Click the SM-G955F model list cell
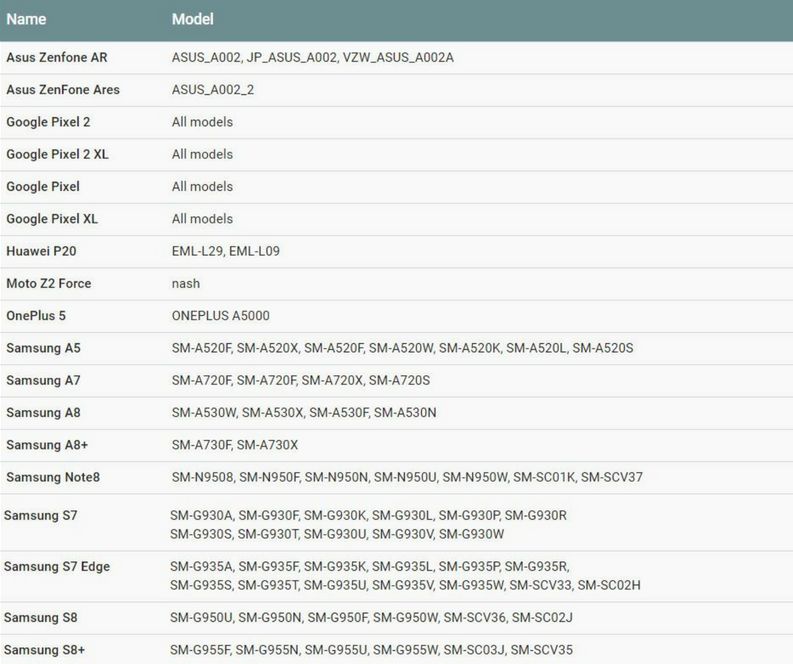 click(x=371, y=650)
